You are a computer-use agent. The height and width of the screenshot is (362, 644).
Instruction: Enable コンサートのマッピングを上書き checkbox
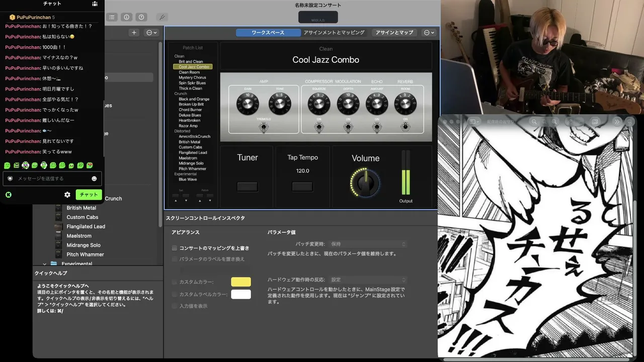[175, 248]
